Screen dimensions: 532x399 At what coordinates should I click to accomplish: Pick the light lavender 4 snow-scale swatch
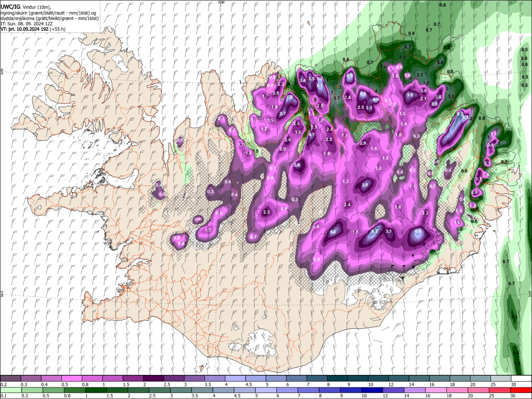pos(235,379)
